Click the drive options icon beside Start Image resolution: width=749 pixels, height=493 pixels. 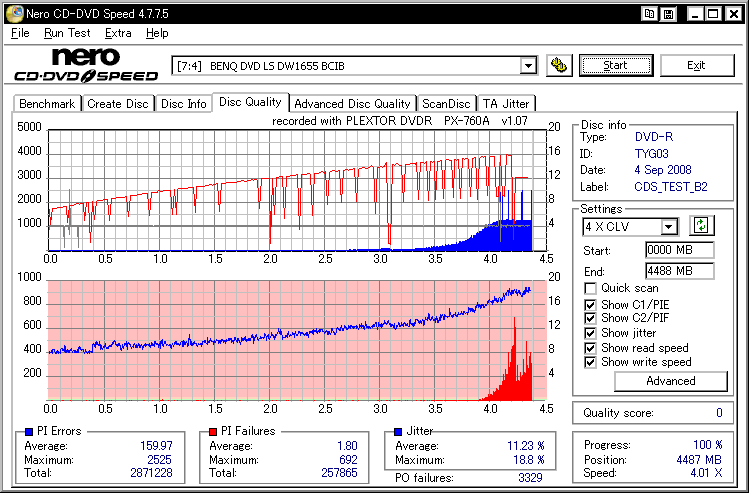coord(560,66)
